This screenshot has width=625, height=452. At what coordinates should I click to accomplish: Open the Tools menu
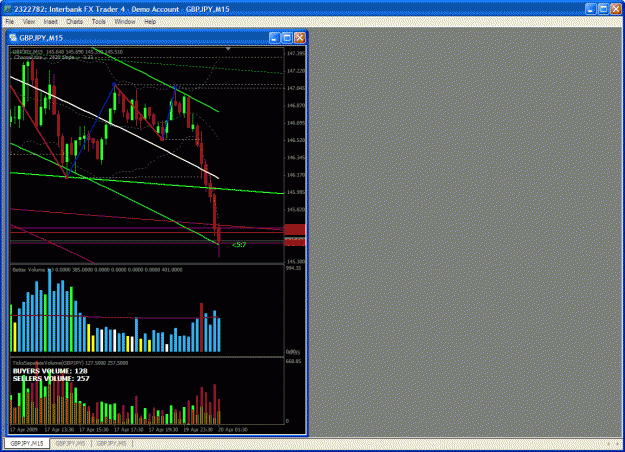(x=98, y=22)
